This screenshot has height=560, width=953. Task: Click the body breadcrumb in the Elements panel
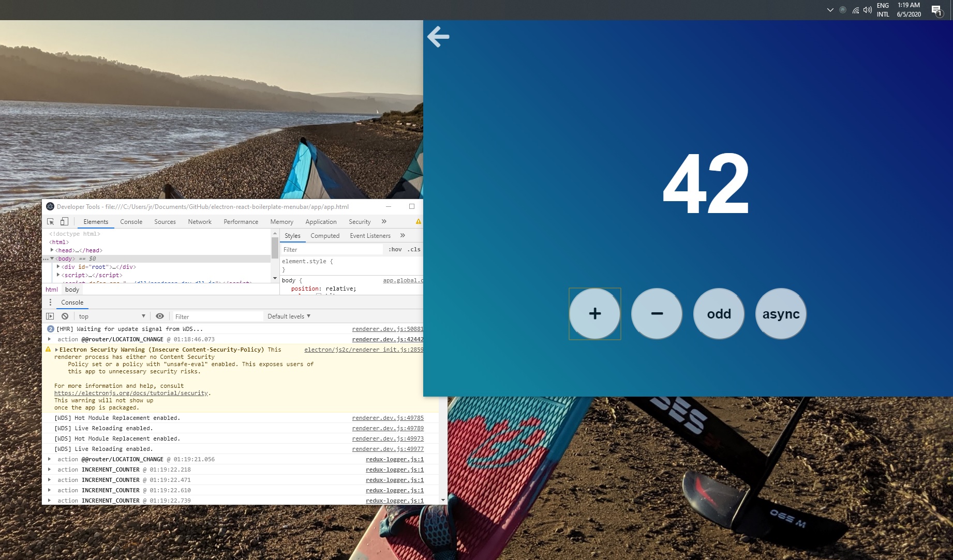click(72, 290)
